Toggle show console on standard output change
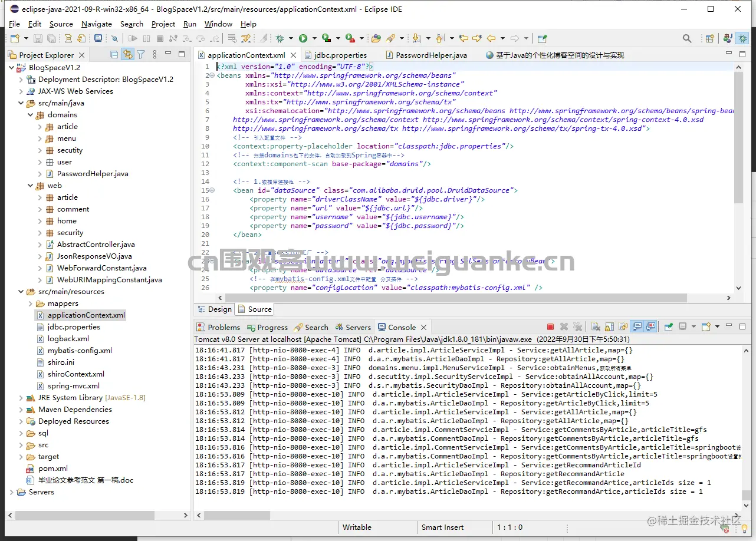 (637, 327)
